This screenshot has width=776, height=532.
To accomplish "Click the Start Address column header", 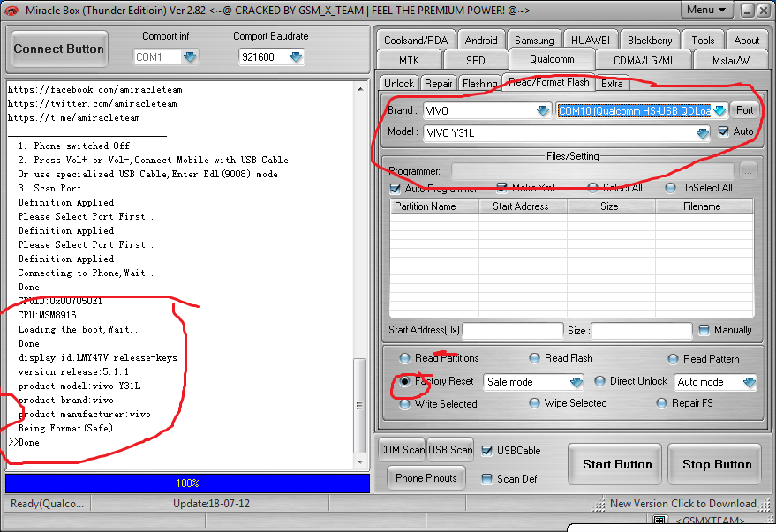I will (523, 206).
